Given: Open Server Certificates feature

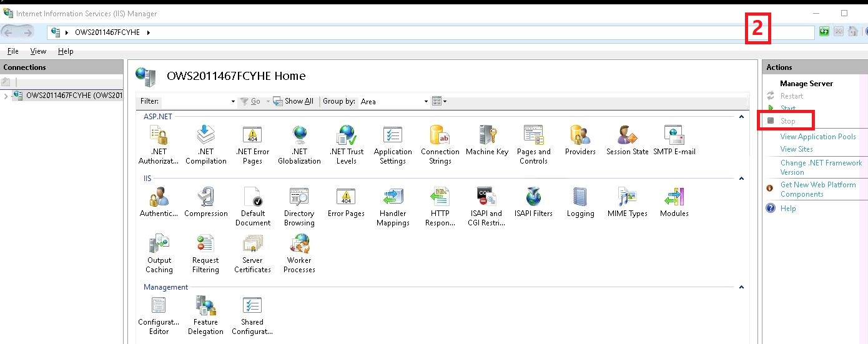Looking at the screenshot, I should (252, 253).
